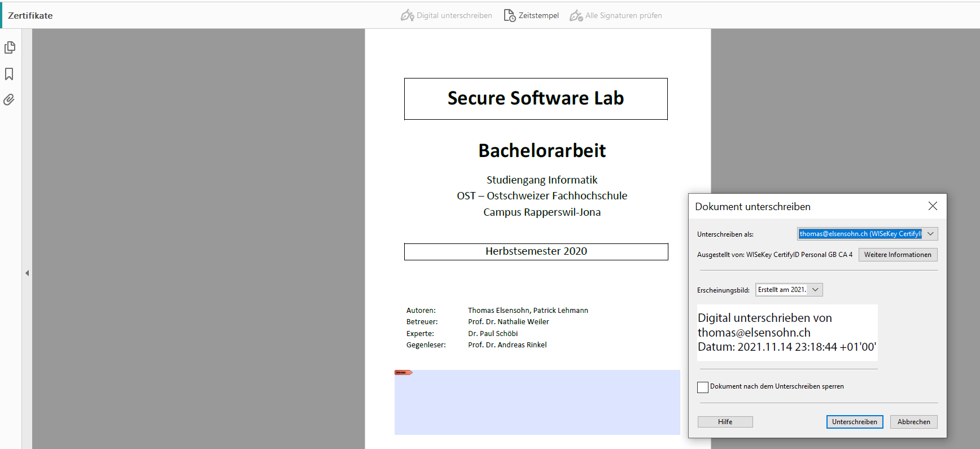980x449 pixels.
Task: Enable Dokument nach dem Unterschreiben sperren
Action: click(703, 387)
